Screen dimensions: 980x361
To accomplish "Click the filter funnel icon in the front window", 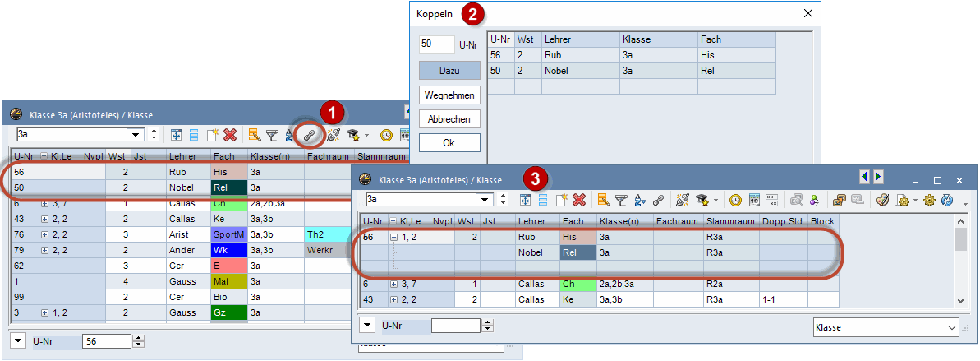I will click(620, 200).
